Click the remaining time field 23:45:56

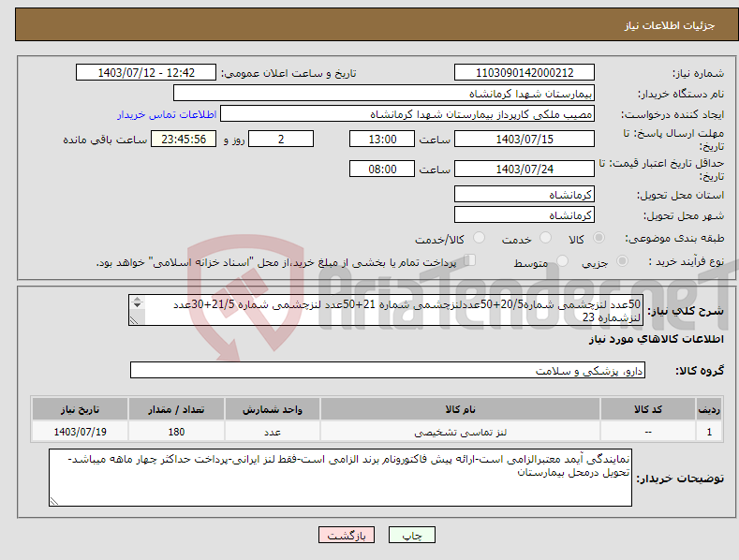coord(184,139)
